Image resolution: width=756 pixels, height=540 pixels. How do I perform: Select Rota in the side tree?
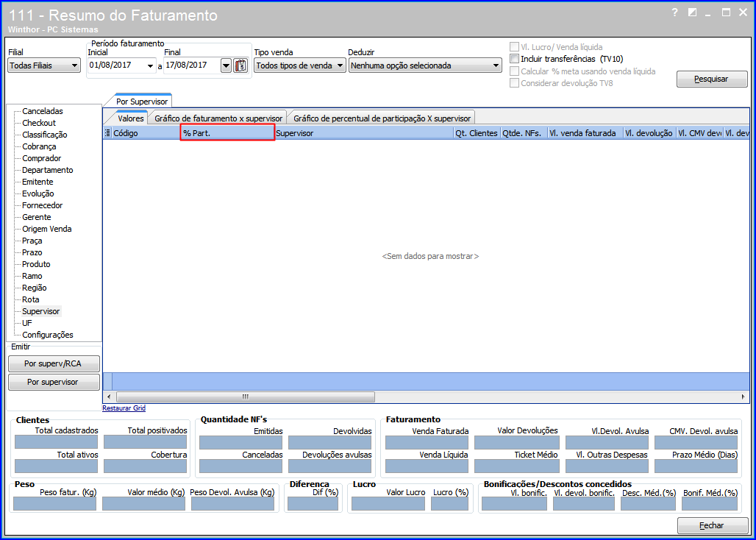tap(31, 300)
